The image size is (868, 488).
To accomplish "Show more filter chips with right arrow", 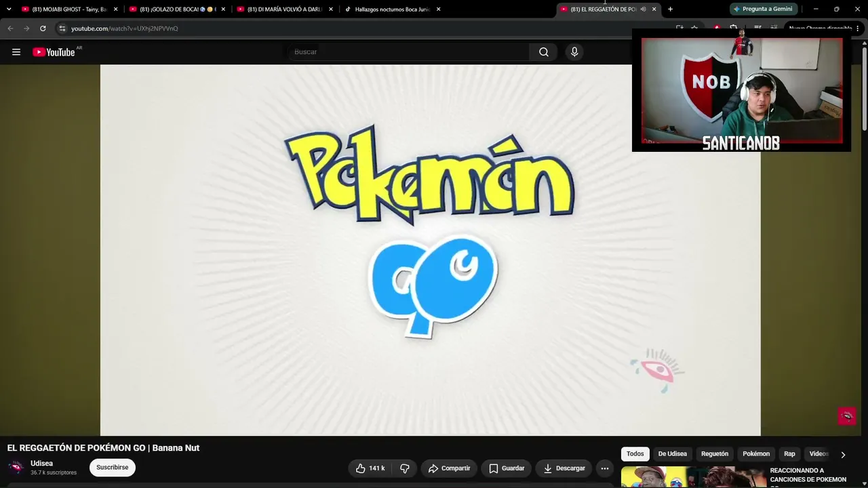I will tap(843, 455).
